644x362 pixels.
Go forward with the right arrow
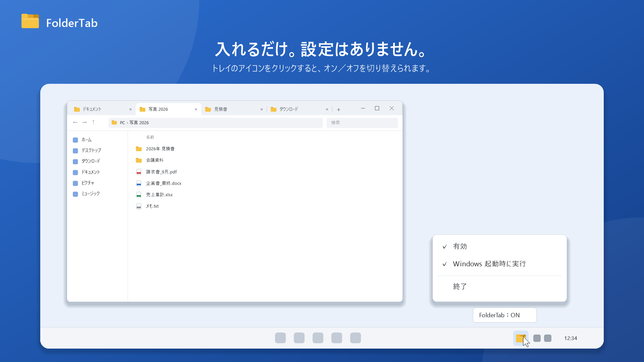click(x=85, y=122)
